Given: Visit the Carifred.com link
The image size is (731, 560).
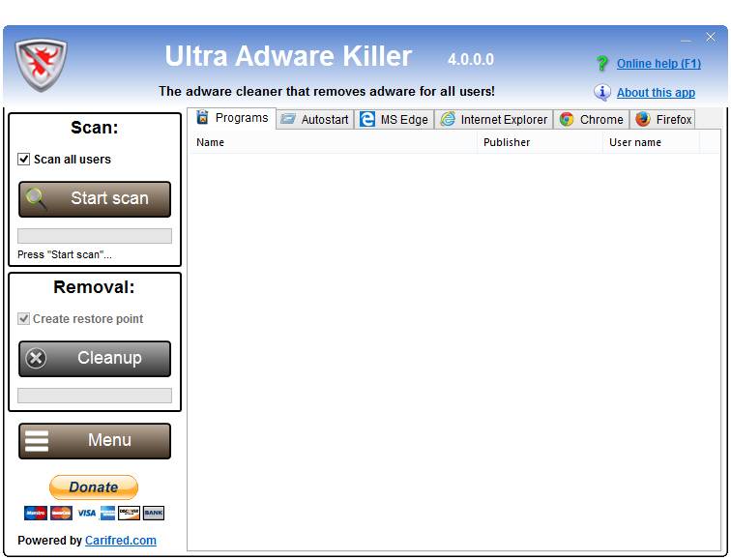Looking at the screenshot, I should point(120,540).
